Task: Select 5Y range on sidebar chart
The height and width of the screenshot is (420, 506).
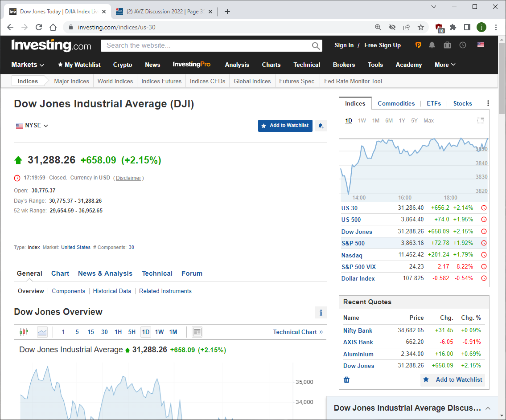Action: [x=414, y=121]
